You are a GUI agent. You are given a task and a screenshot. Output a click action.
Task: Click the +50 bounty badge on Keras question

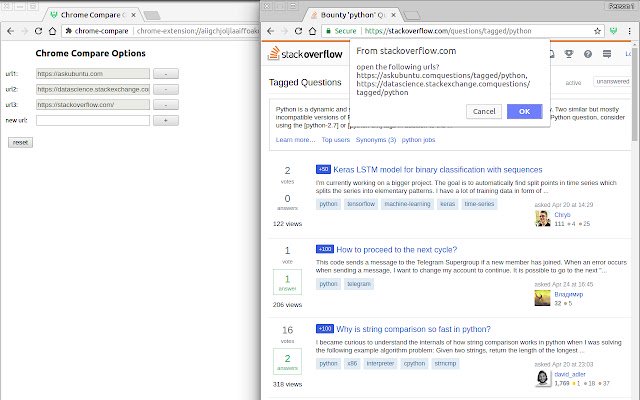323,169
